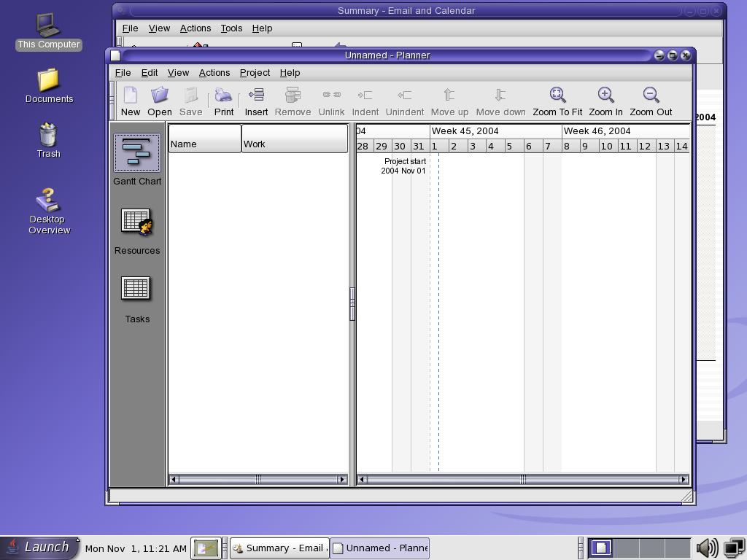Open Planner's View menu
Viewport: 747px width, 560px height.
tap(178, 72)
